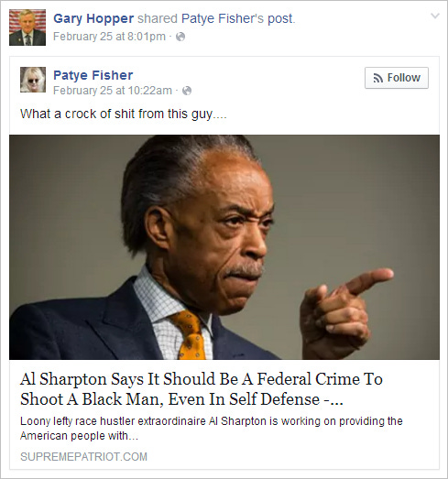Open Patye Fisher's name in shared post
This screenshot has height=479, width=448.
pos(93,75)
